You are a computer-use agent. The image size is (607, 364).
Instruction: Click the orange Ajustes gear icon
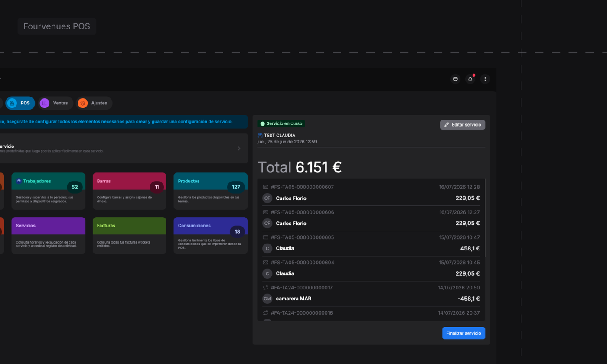pos(82,103)
